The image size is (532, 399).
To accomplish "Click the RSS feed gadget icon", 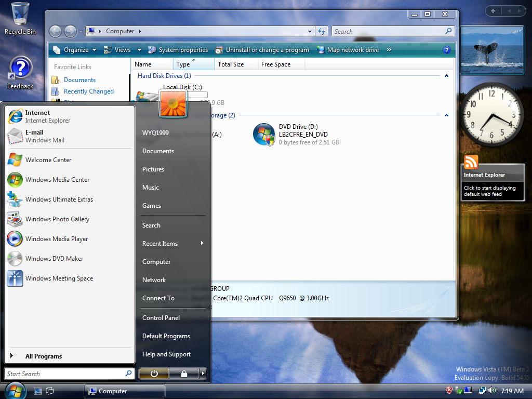I will coord(471,162).
